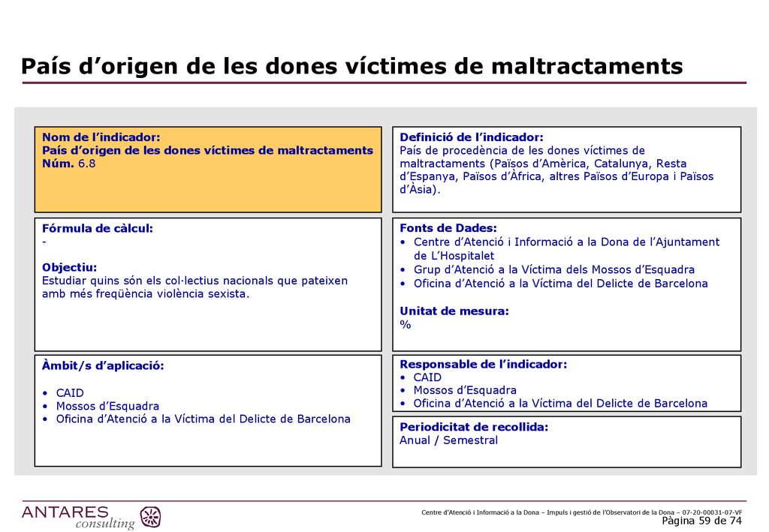Click the 'Nom de l'indicador:' heading
This screenshot has width=769, height=532.
[101, 137]
